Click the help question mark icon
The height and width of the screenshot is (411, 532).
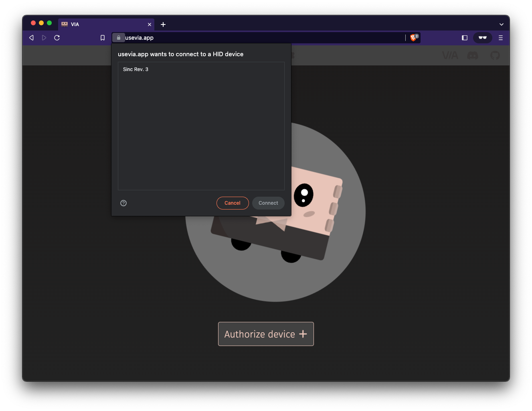[123, 203]
